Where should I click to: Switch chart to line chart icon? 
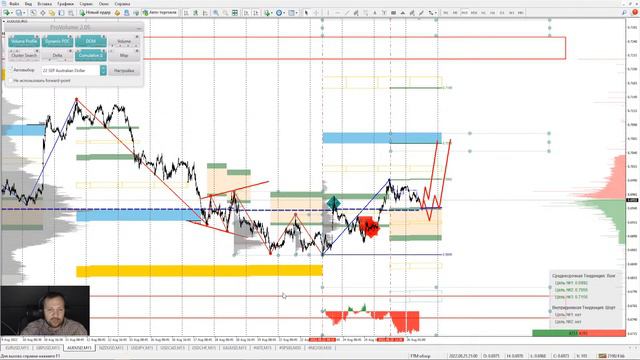coord(205,13)
